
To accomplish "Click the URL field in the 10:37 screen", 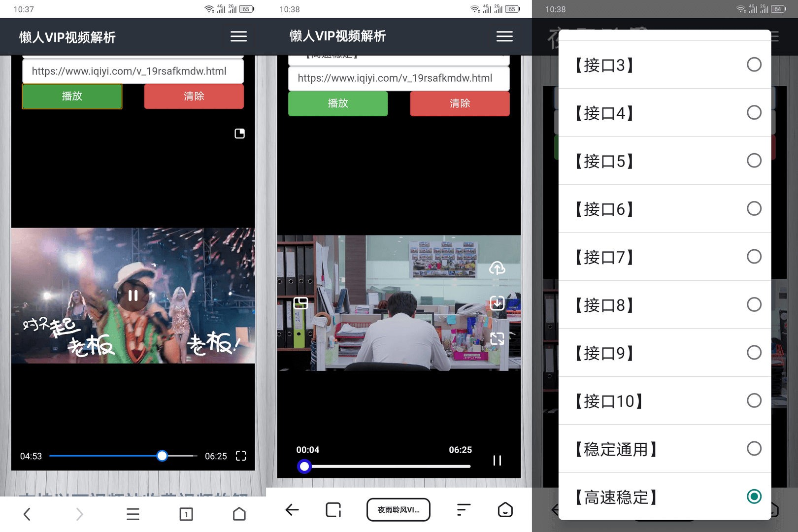I will point(133,71).
